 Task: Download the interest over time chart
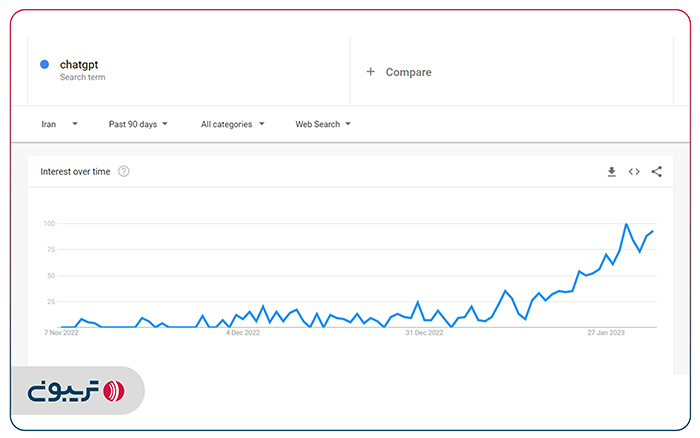[x=612, y=172]
